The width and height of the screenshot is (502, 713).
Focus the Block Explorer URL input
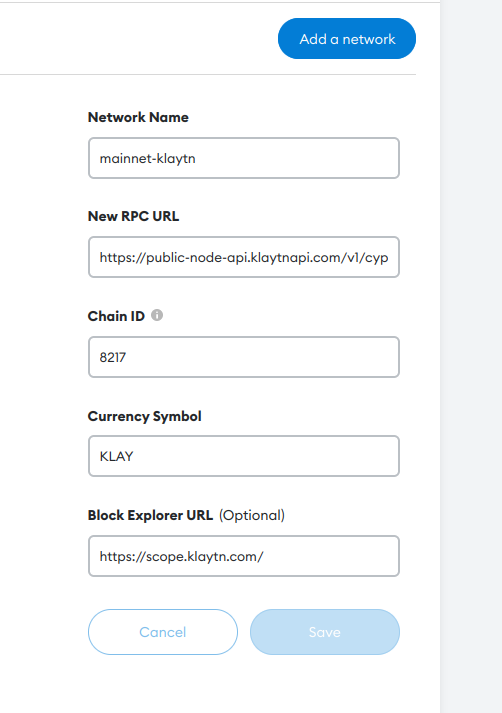244,556
